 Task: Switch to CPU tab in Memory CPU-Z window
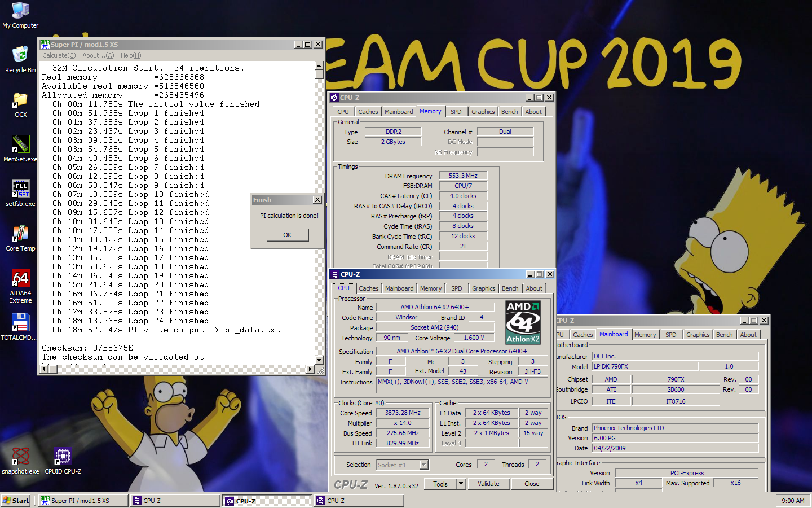click(343, 112)
